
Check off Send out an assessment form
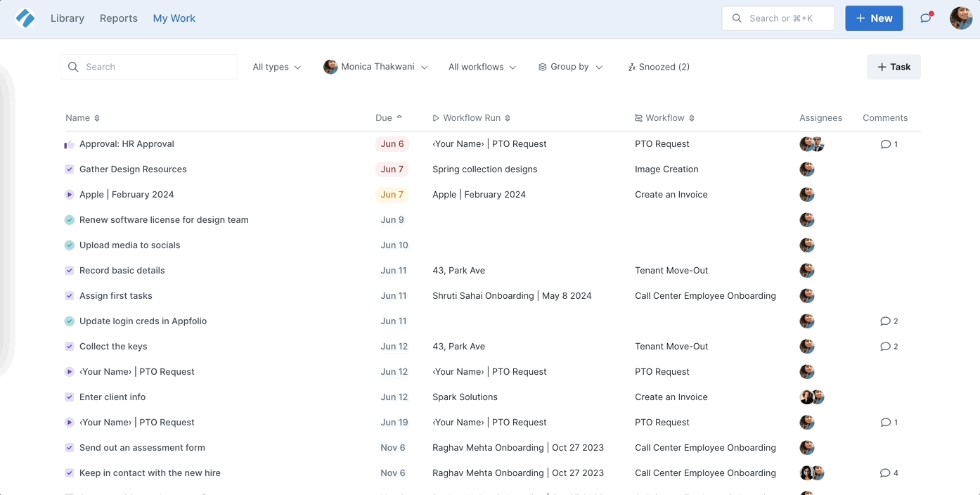(x=70, y=448)
